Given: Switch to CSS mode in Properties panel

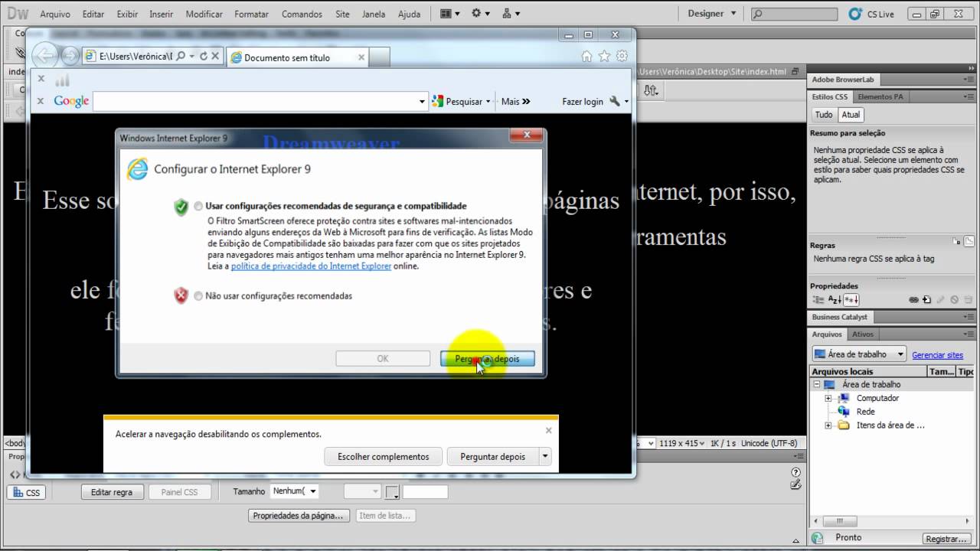Looking at the screenshot, I should pyautogui.click(x=26, y=493).
